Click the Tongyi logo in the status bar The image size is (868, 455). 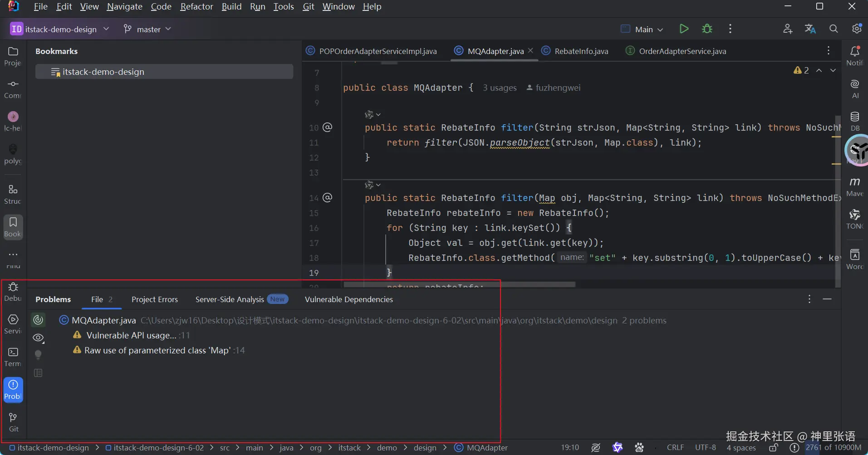click(618, 448)
